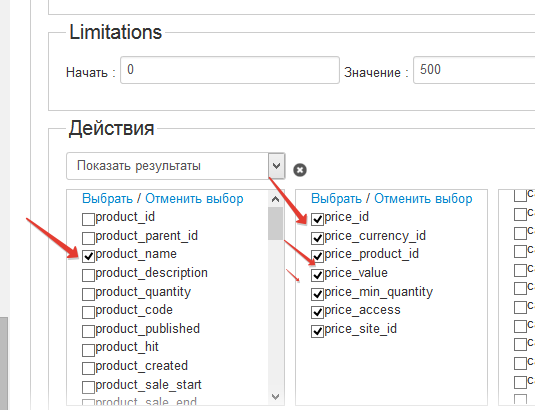Image resolution: width=535 pixels, height=410 pixels.
Task: Click the remove action circle-x icon
Action: [x=300, y=170]
